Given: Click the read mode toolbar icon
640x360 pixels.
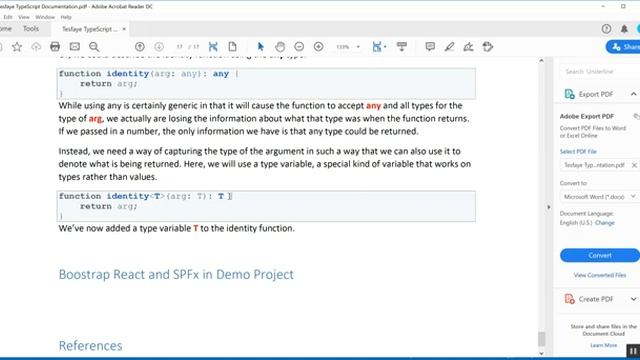Looking at the screenshot, I should point(402,47).
